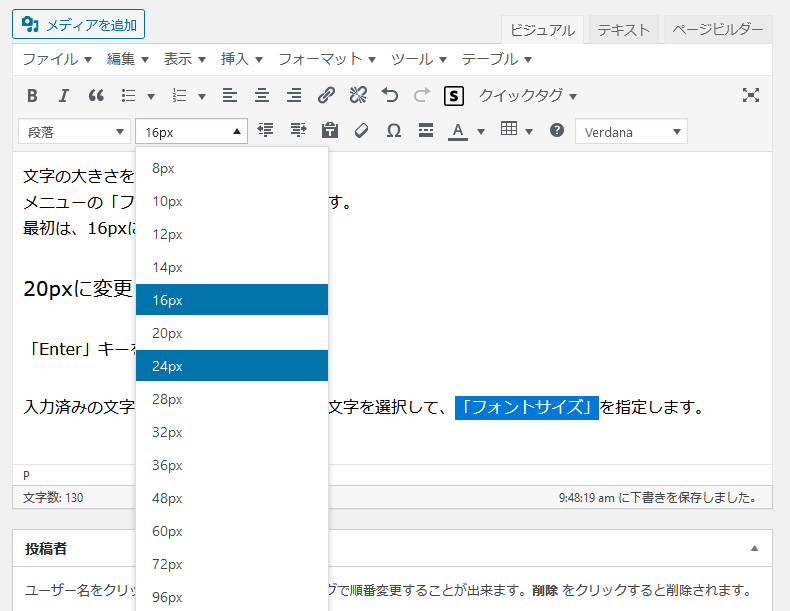
Task: Apply Italic formatting
Action: tap(63, 95)
